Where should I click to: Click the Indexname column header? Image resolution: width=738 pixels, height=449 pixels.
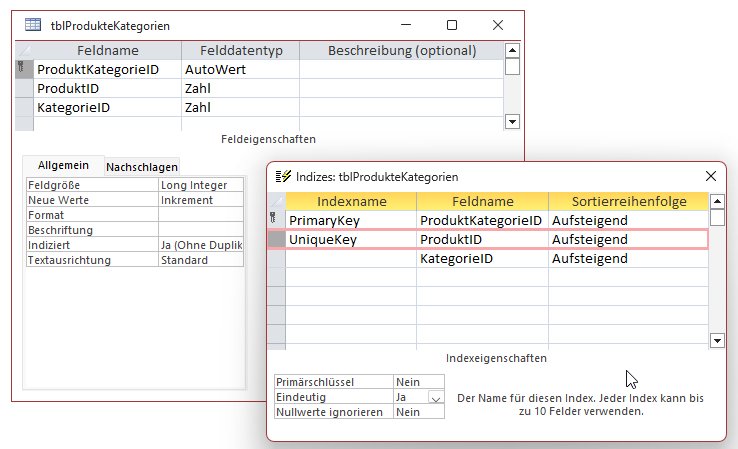click(351, 201)
